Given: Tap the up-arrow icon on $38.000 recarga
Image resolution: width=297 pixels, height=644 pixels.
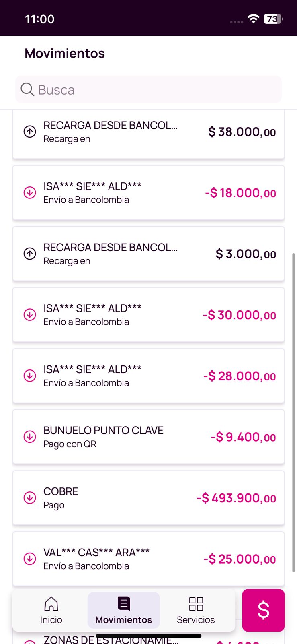Looking at the screenshot, I should pyautogui.click(x=30, y=132).
